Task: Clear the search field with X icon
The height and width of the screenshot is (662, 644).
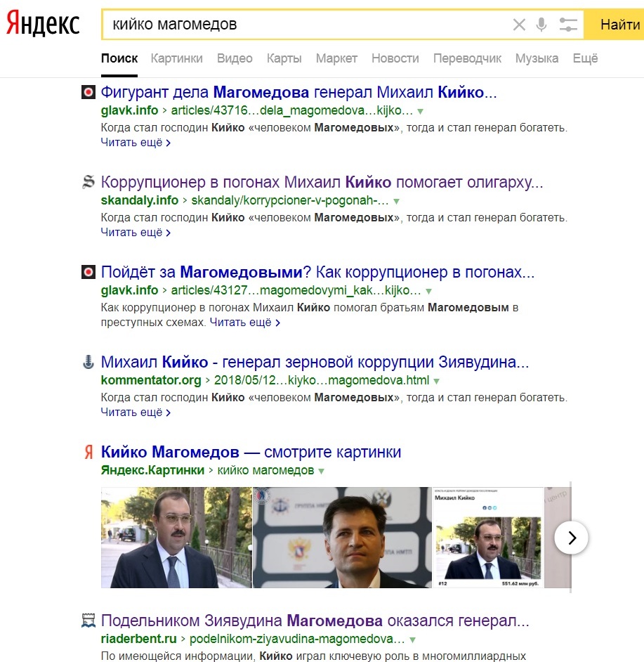Action: coord(519,25)
